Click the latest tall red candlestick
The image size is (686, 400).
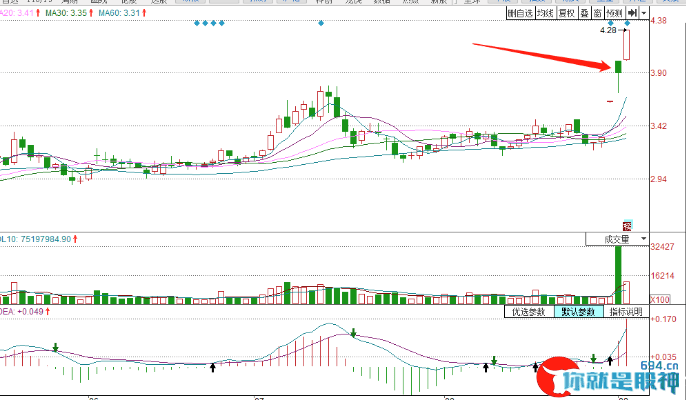pyautogui.click(x=626, y=45)
